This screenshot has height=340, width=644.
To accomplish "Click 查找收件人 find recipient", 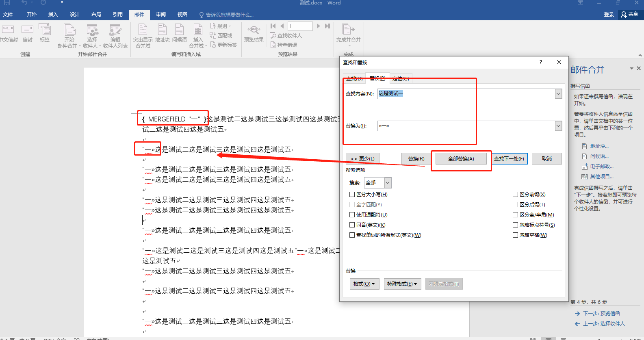I will tap(286, 35).
